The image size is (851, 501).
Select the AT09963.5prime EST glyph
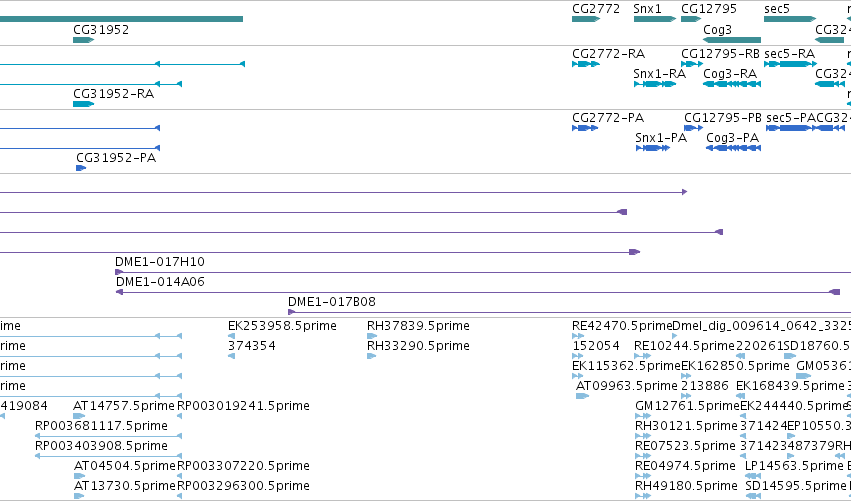pos(582,396)
